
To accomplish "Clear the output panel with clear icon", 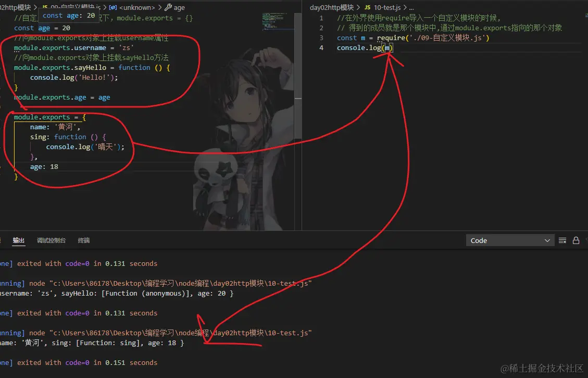I will [562, 240].
